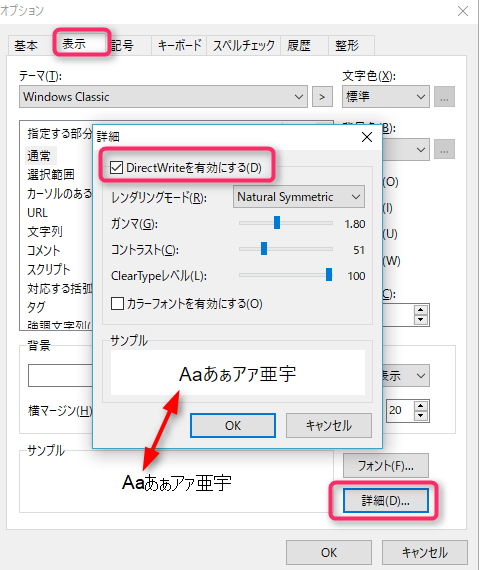The image size is (479, 570).
Task: Click the フォント(F)... button
Action: click(x=386, y=466)
